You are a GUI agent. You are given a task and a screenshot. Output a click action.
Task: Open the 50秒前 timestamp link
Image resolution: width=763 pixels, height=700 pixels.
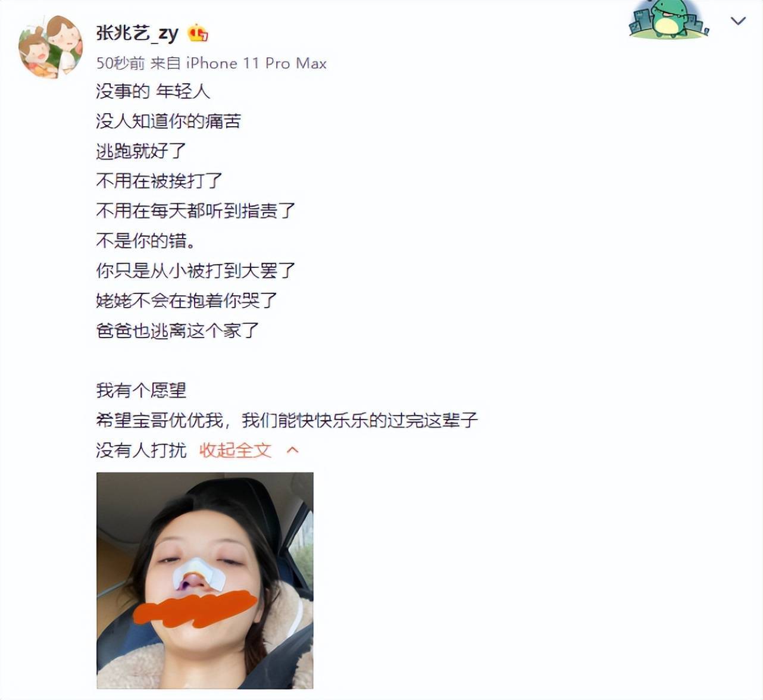coord(120,63)
